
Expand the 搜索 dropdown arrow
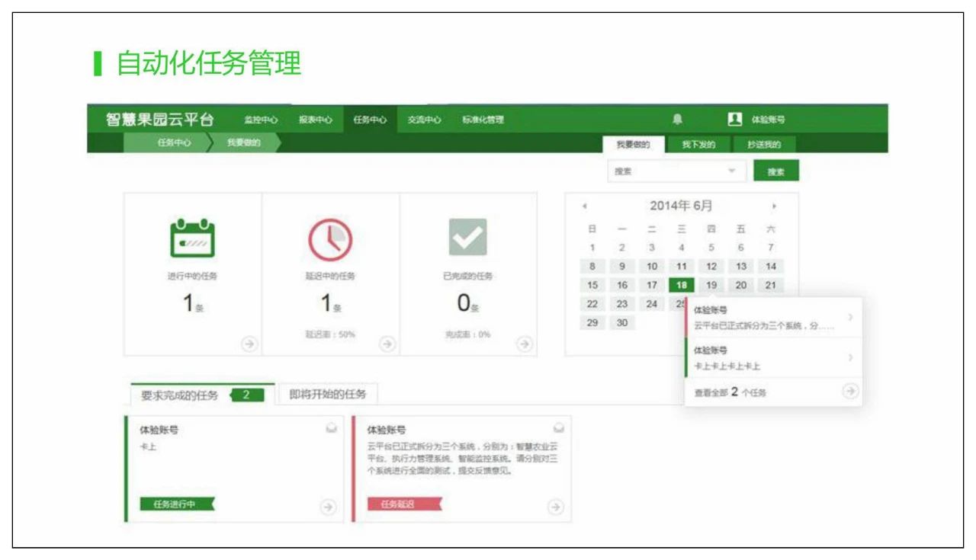tap(732, 171)
